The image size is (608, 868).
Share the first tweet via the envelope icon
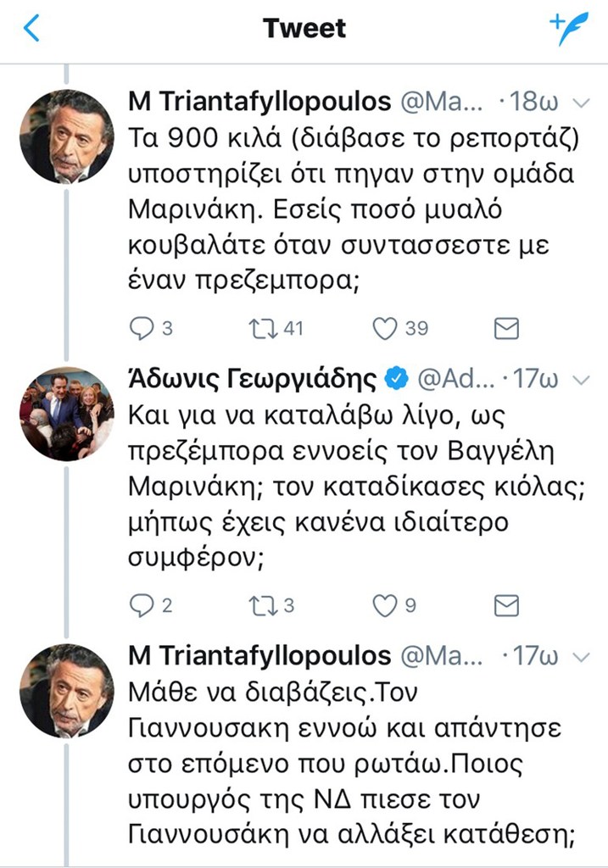click(x=506, y=328)
